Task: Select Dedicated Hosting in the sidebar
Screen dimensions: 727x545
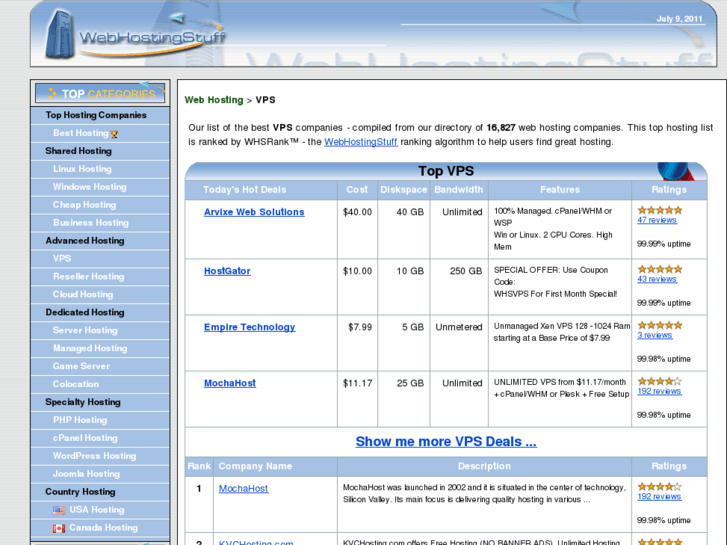Action: (x=85, y=312)
